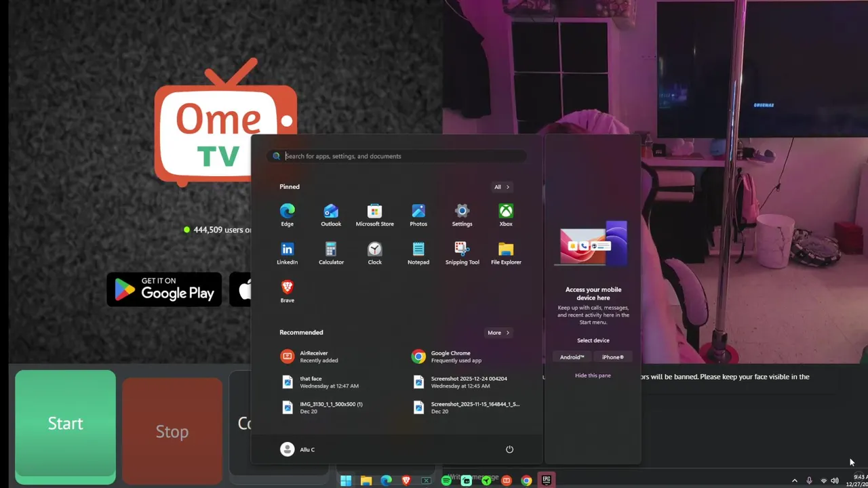Open Epic Games launcher on taskbar
Image resolution: width=868 pixels, height=488 pixels.
coord(547,481)
